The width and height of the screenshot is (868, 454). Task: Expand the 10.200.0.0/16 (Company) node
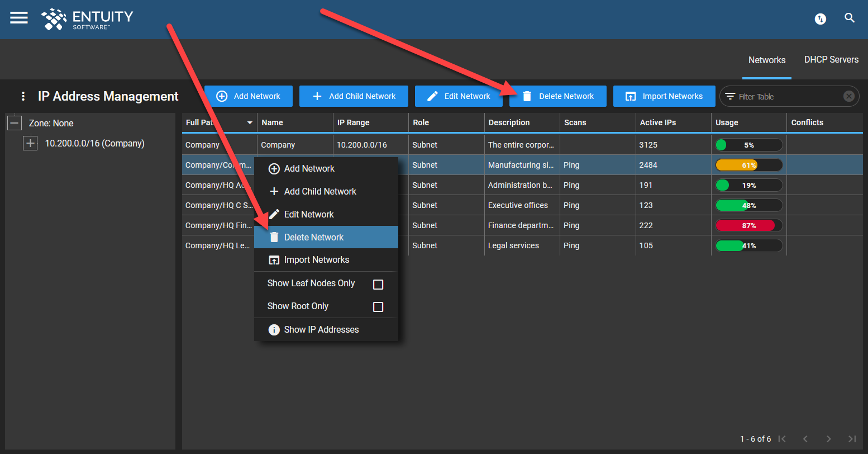(x=30, y=143)
